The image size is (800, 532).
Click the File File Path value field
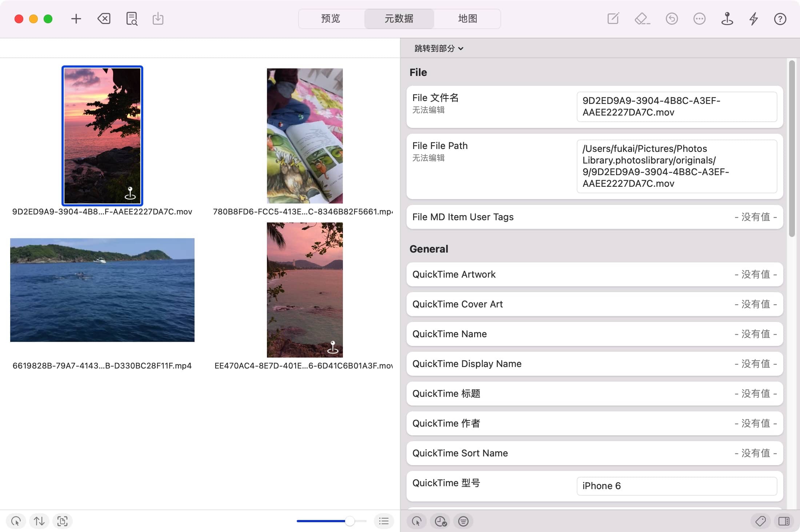click(677, 166)
